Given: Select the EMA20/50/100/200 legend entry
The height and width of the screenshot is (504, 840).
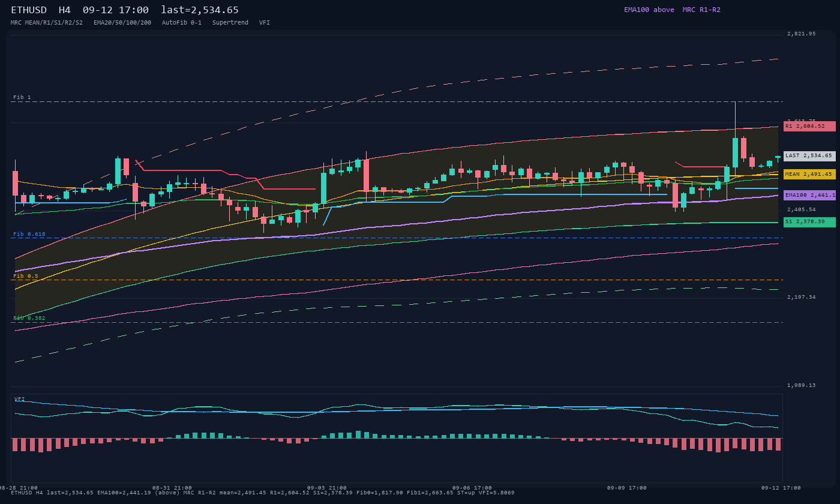Looking at the screenshot, I should pos(122,23).
